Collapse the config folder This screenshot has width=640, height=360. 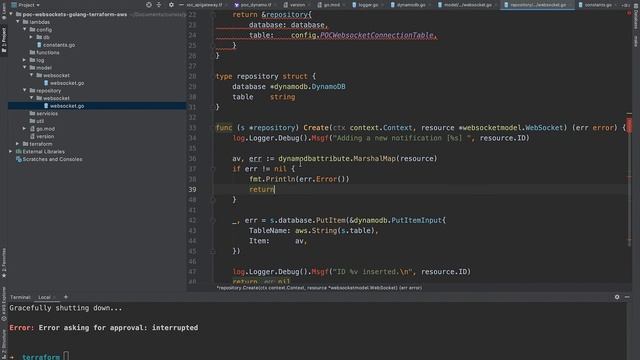[x=25, y=30]
